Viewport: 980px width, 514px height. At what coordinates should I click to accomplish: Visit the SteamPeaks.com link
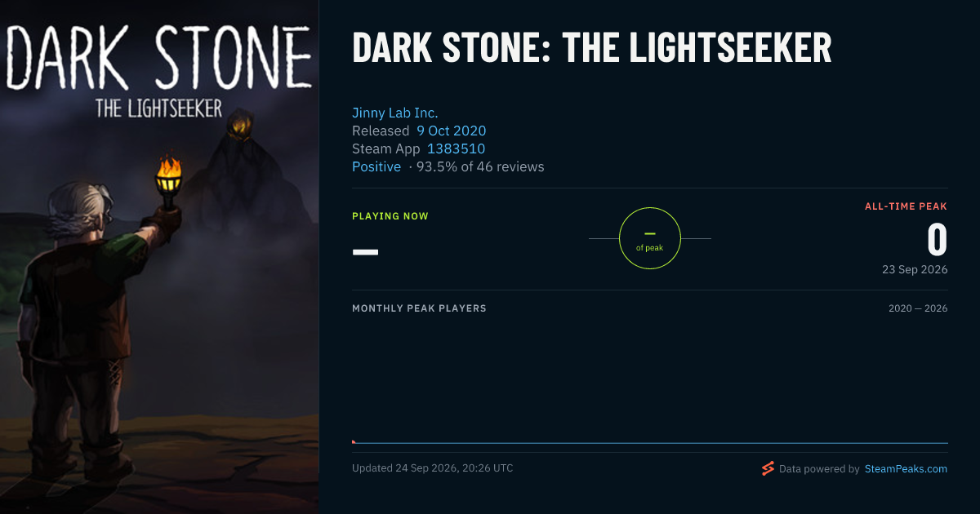(906, 469)
